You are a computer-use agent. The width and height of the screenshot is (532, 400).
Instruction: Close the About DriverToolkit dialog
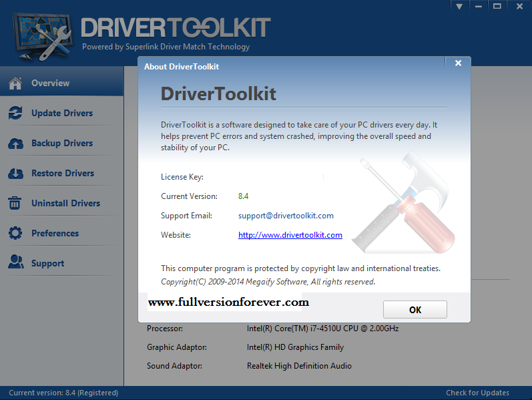[x=458, y=63]
